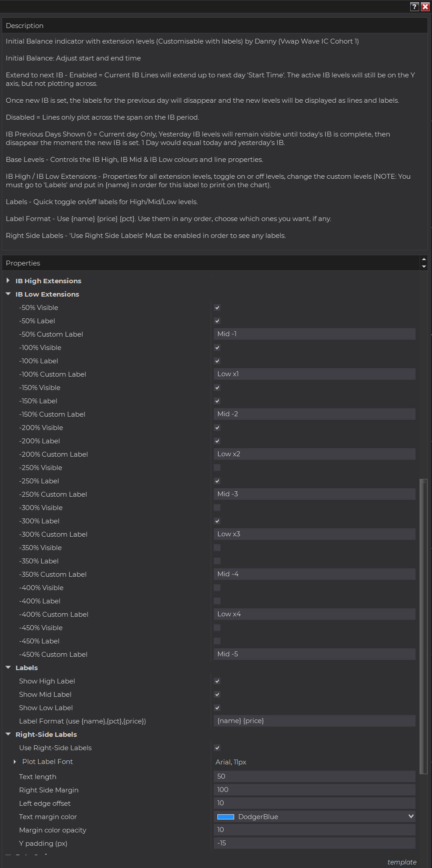Viewport: 432px width, 868px height.
Task: Click the Left edge offset field
Action: click(x=315, y=803)
